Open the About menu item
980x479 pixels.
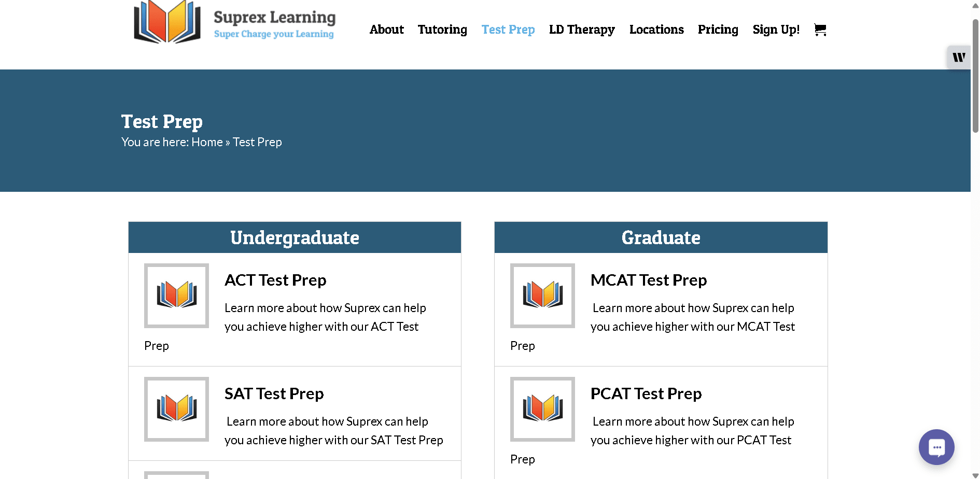pyautogui.click(x=386, y=30)
